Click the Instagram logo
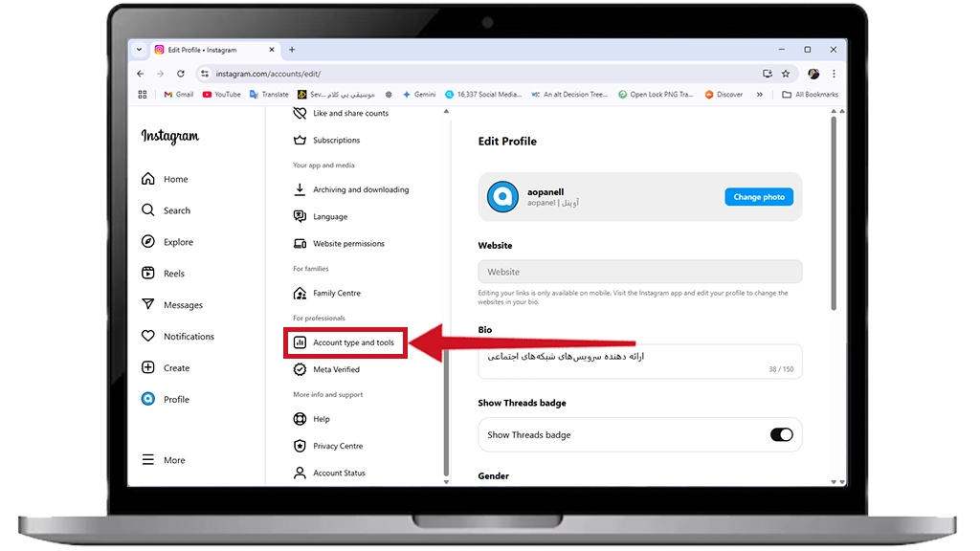Image resolution: width=980 pixels, height=551 pixels. pos(170,136)
